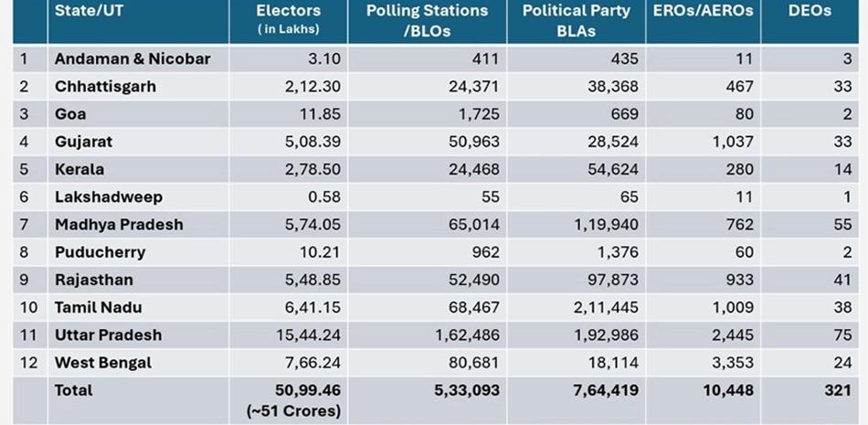Screen dimensions: 868x425
Task: Click the Political Party BLAs header
Action: coord(576,19)
